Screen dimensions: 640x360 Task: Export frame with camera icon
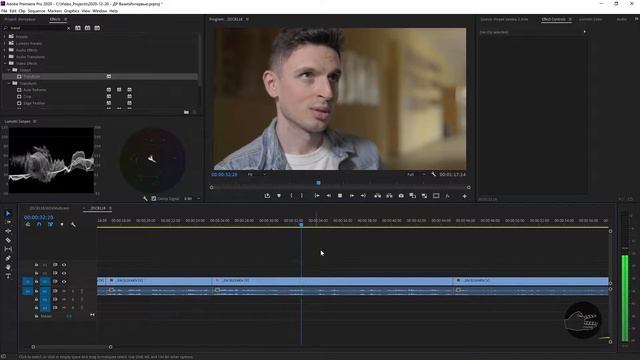(401, 196)
